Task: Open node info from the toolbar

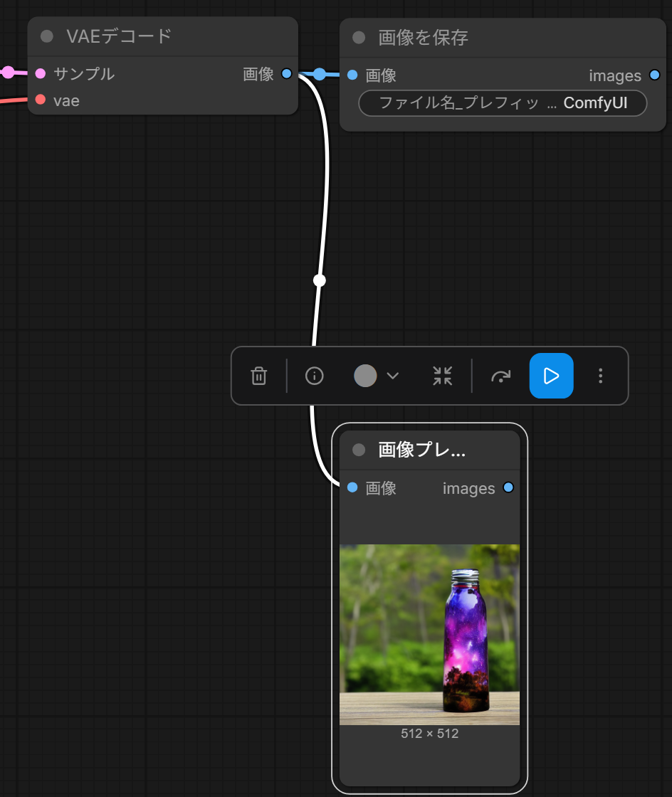Action: [x=314, y=376]
